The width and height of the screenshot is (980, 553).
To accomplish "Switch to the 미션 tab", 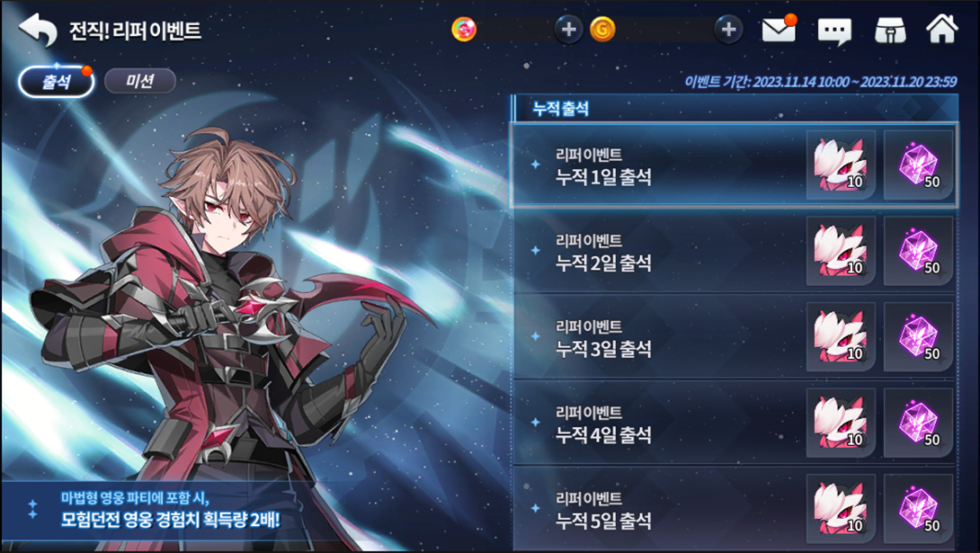I will (x=140, y=81).
